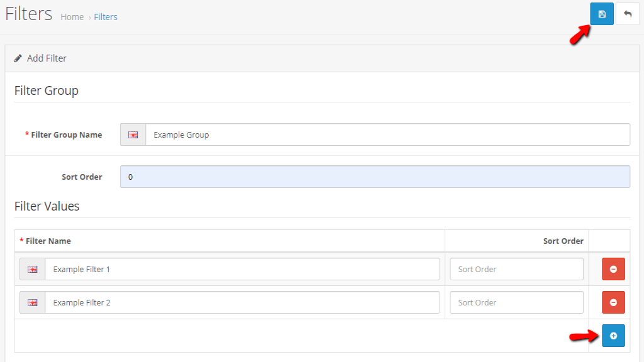This screenshot has height=362, width=644.
Task: Open the Filters breadcrumb link
Action: pyautogui.click(x=106, y=17)
